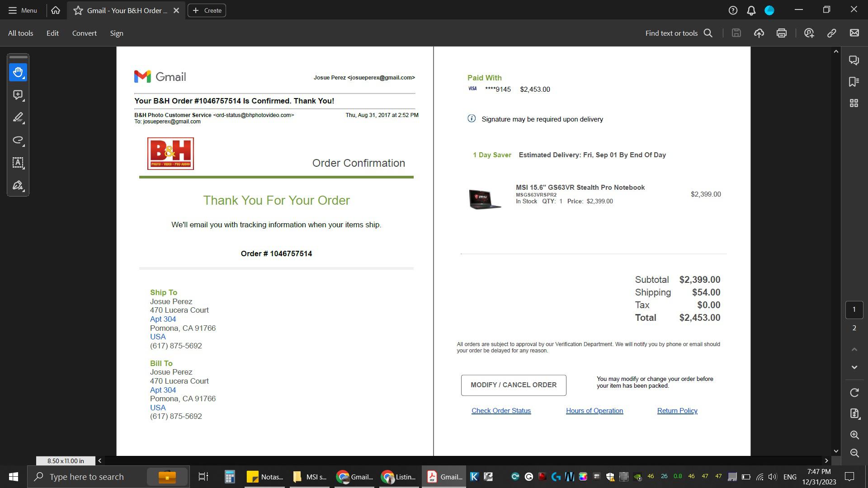Send file by email envelope icon
The image size is (868, 488).
pos(854,33)
